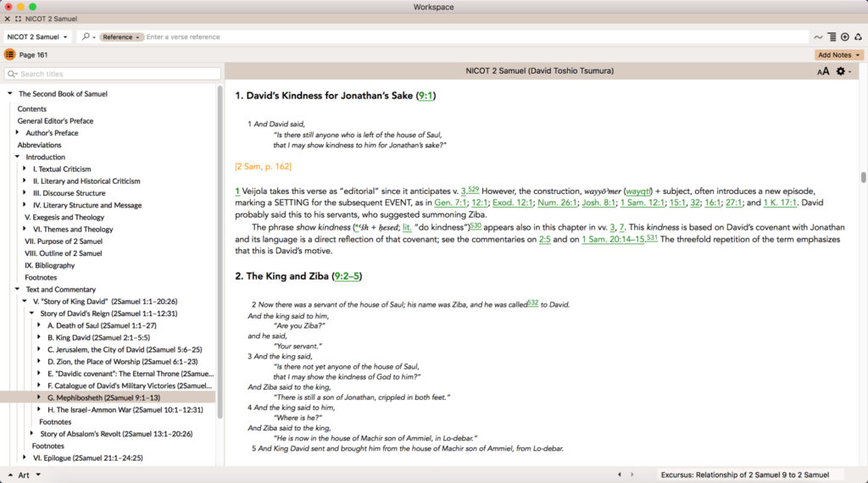This screenshot has width=868, height=483.
Task: Click the outline list icon in the top toolbar
Action: click(832, 36)
